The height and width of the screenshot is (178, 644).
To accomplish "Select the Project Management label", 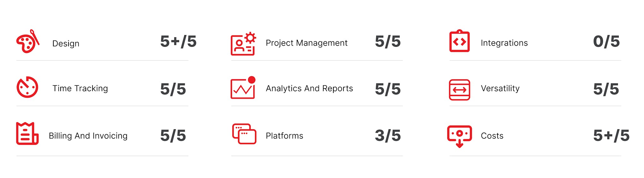I will 307,43.
